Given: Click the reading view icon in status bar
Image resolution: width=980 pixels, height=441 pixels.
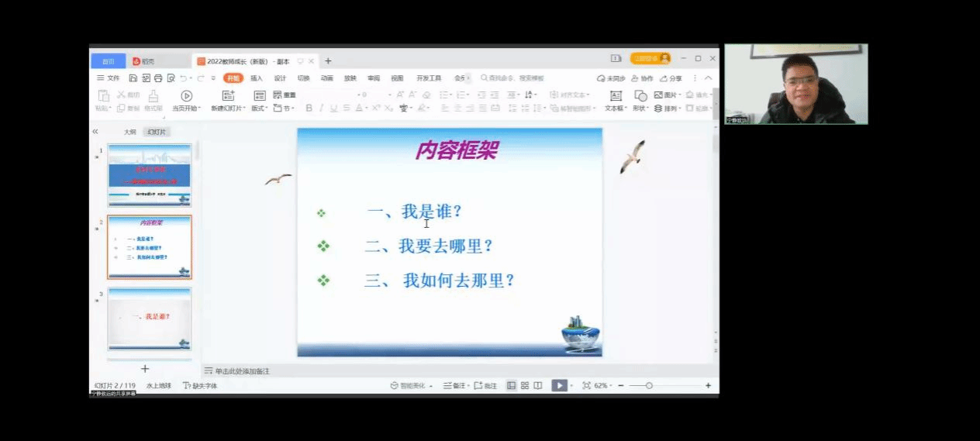Looking at the screenshot, I should click(537, 385).
